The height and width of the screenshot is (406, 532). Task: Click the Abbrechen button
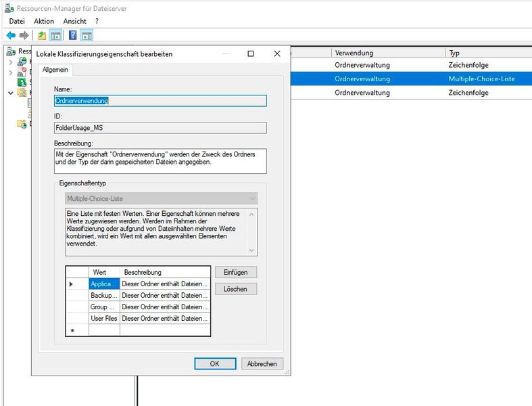[262, 363]
